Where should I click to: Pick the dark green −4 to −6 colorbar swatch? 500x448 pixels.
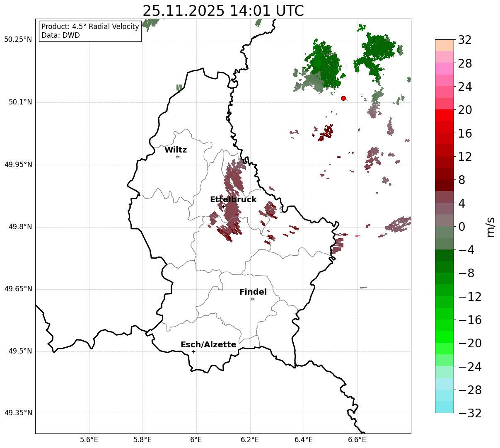point(444,255)
